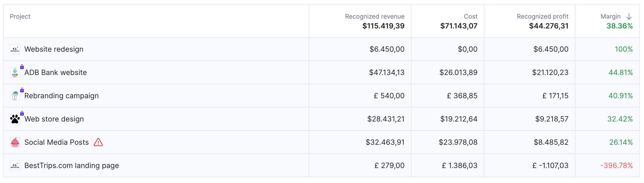Click the lock icon on ADB Bank website
This screenshot has height=183, width=644.
[x=22, y=67]
